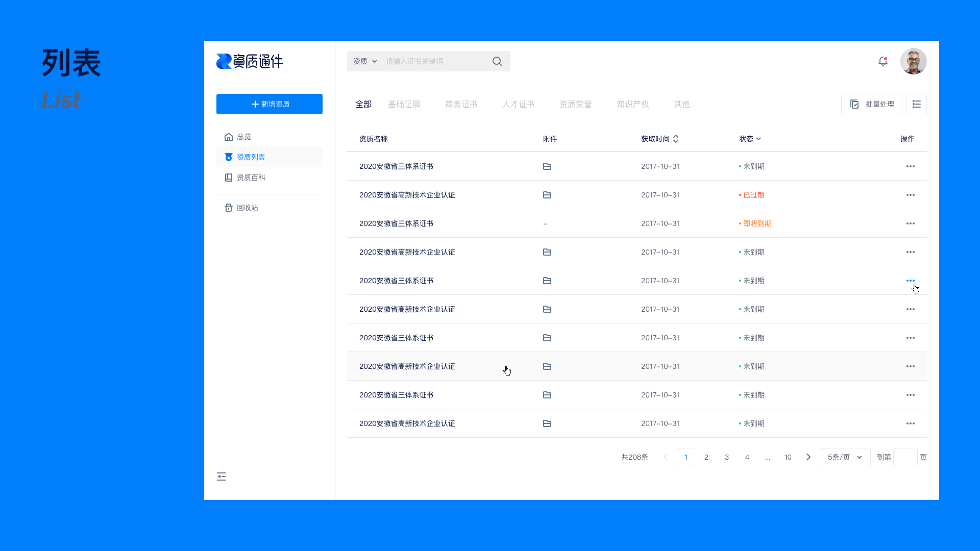Click 新增资质 button

tap(269, 104)
